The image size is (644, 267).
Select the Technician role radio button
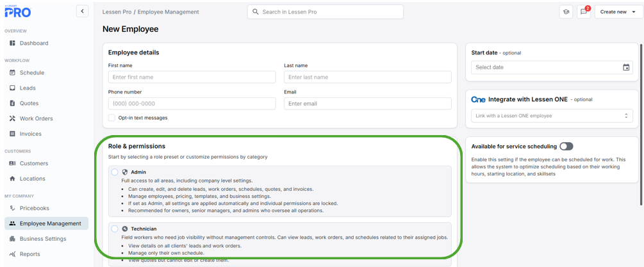pyautogui.click(x=115, y=229)
